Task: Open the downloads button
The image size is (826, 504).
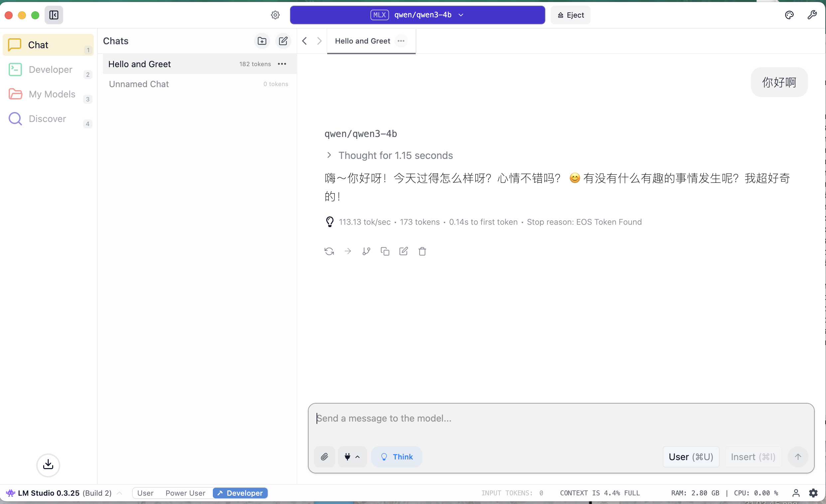Action: pyautogui.click(x=48, y=465)
